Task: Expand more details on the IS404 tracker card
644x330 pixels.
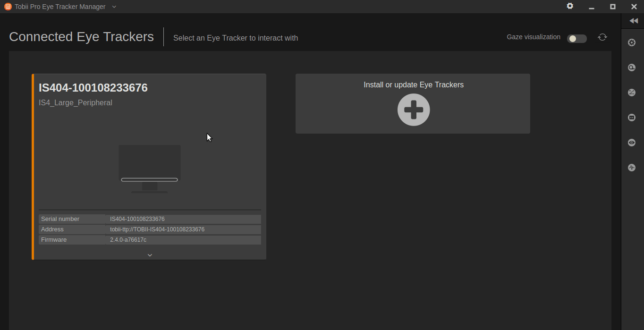Action: tap(150, 255)
